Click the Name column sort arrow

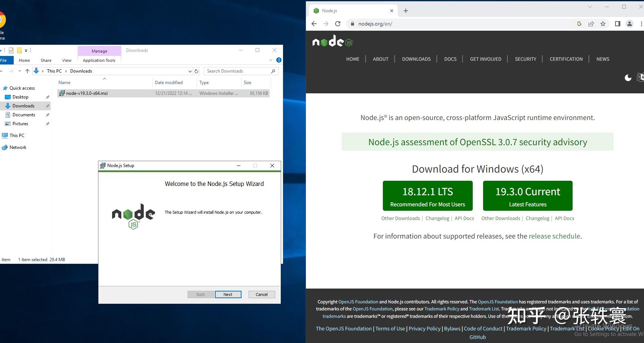[x=104, y=79]
